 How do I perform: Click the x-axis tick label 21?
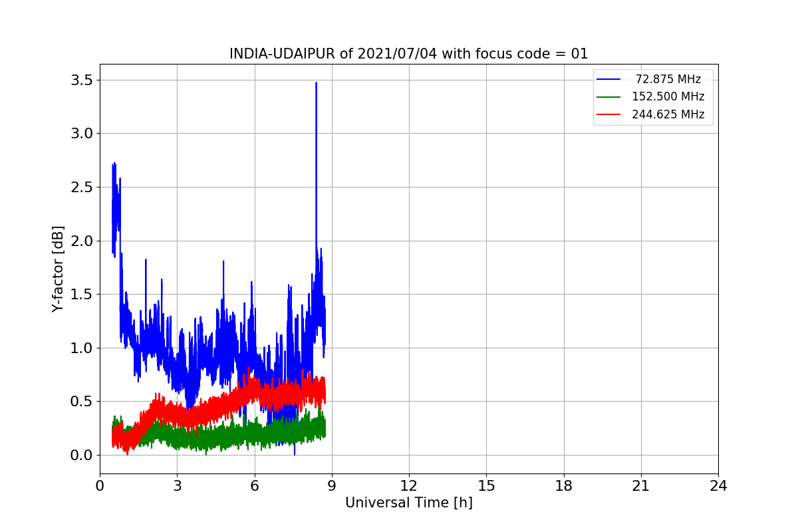tap(640, 486)
